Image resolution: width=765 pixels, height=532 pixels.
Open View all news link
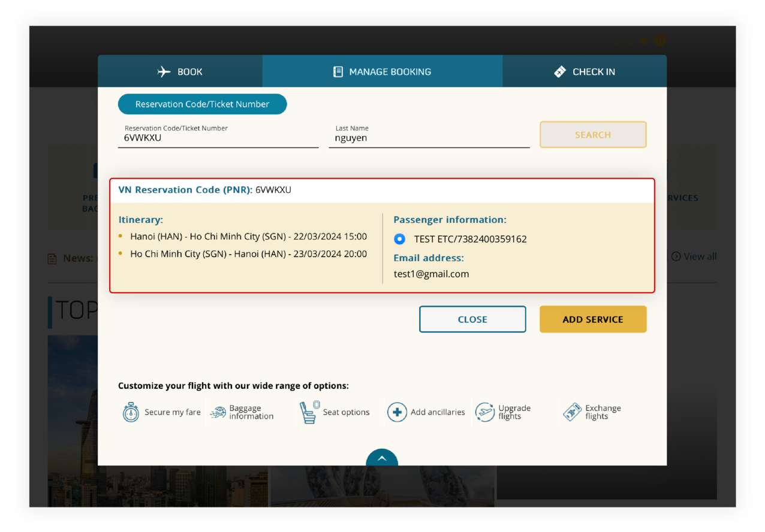694,256
